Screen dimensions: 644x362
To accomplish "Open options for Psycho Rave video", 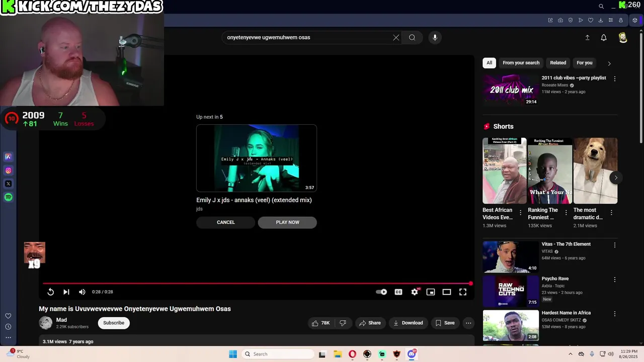I will 614,280.
